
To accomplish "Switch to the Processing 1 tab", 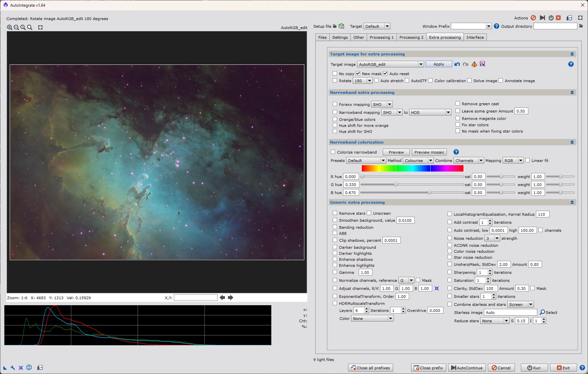I will [x=381, y=37].
